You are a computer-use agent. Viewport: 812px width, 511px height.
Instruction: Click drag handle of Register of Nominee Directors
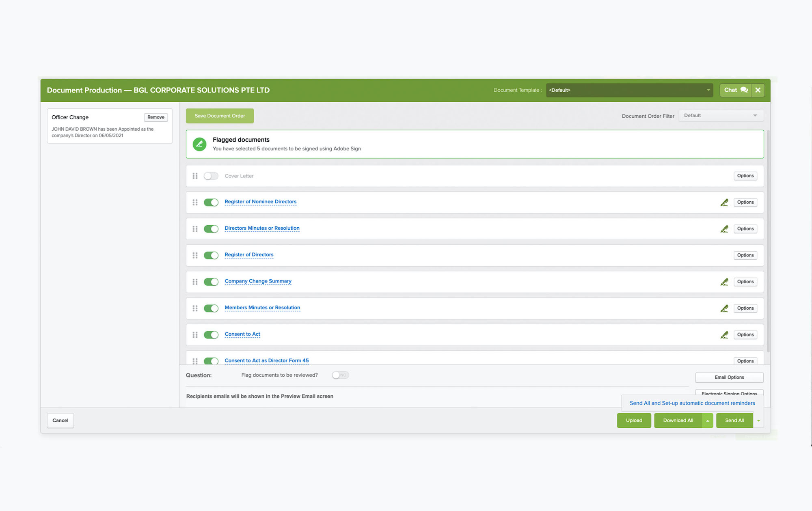click(x=195, y=202)
